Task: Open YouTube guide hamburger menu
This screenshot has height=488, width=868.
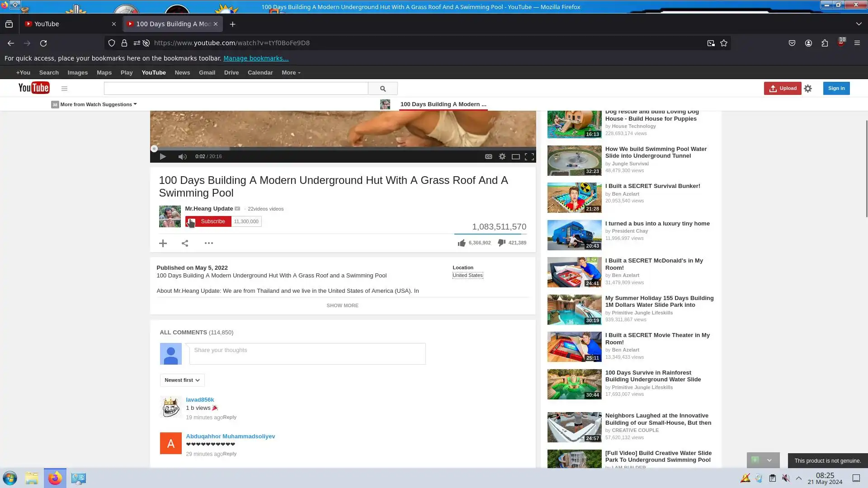Action: [x=64, y=89]
